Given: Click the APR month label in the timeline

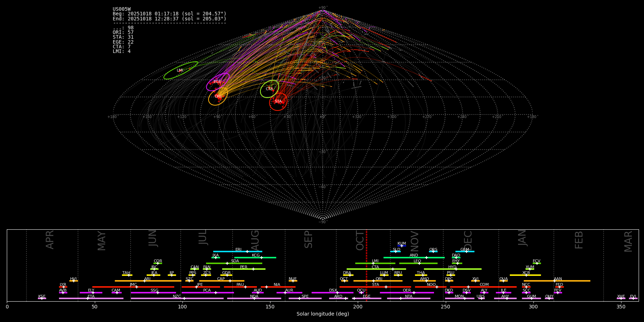Looking at the screenshot, I should pyautogui.click(x=50, y=240).
